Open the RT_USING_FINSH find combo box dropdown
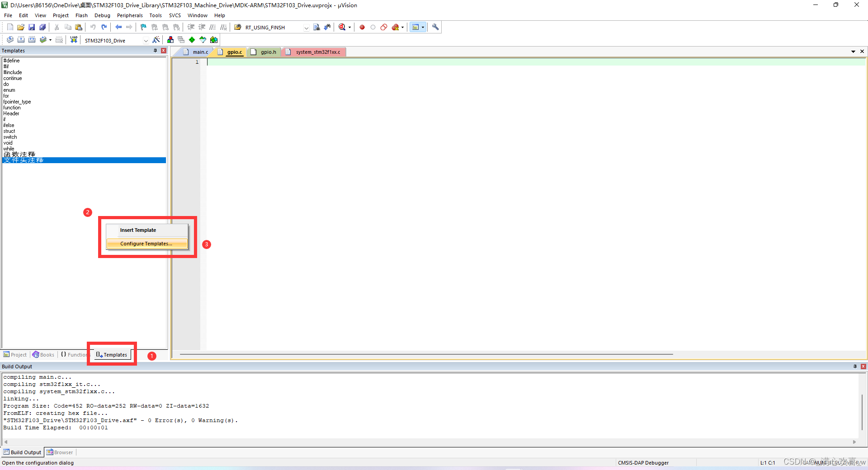The height and width of the screenshot is (470, 868). pos(306,28)
